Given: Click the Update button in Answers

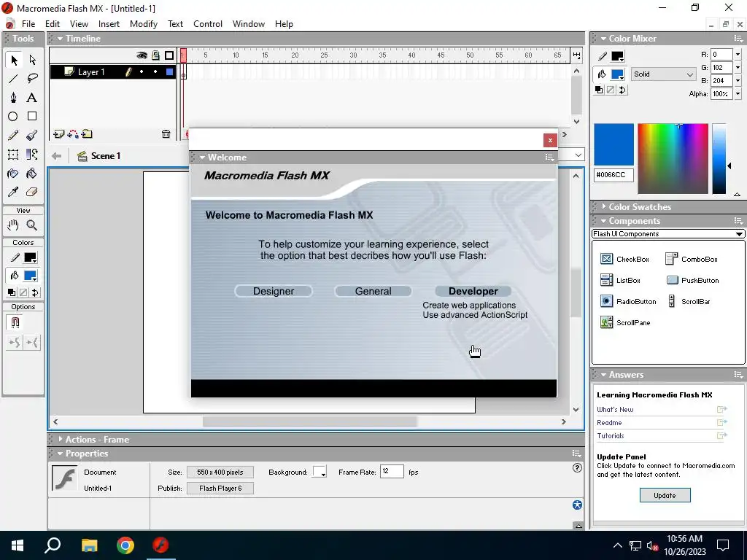Looking at the screenshot, I should 665,495.
